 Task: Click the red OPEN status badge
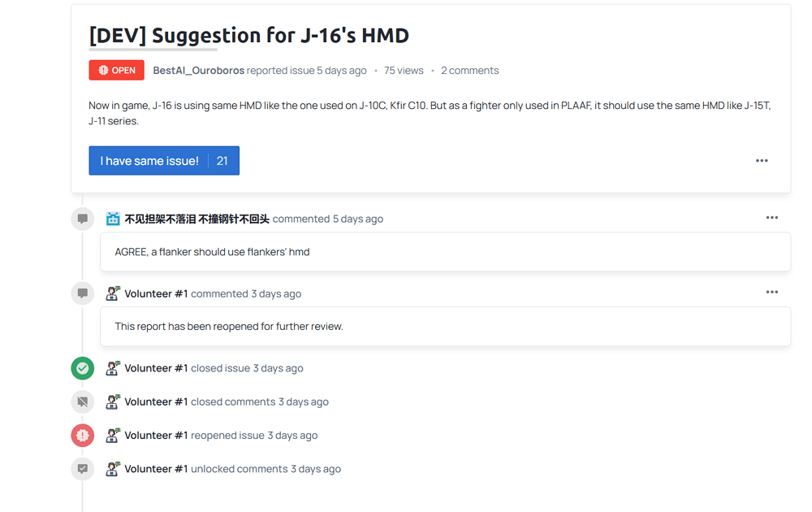116,70
